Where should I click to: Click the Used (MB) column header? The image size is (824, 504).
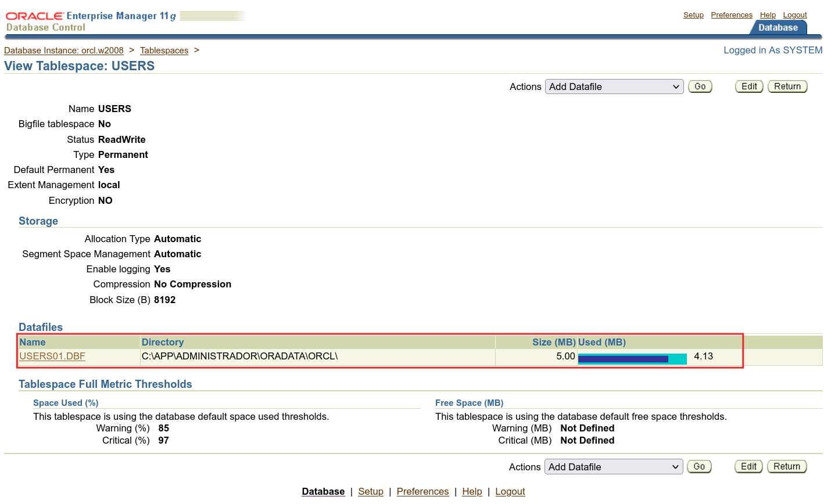coord(602,343)
